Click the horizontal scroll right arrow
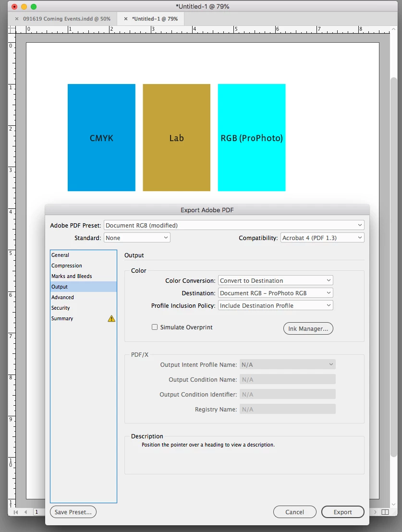This screenshot has height=532, width=402. click(x=375, y=512)
